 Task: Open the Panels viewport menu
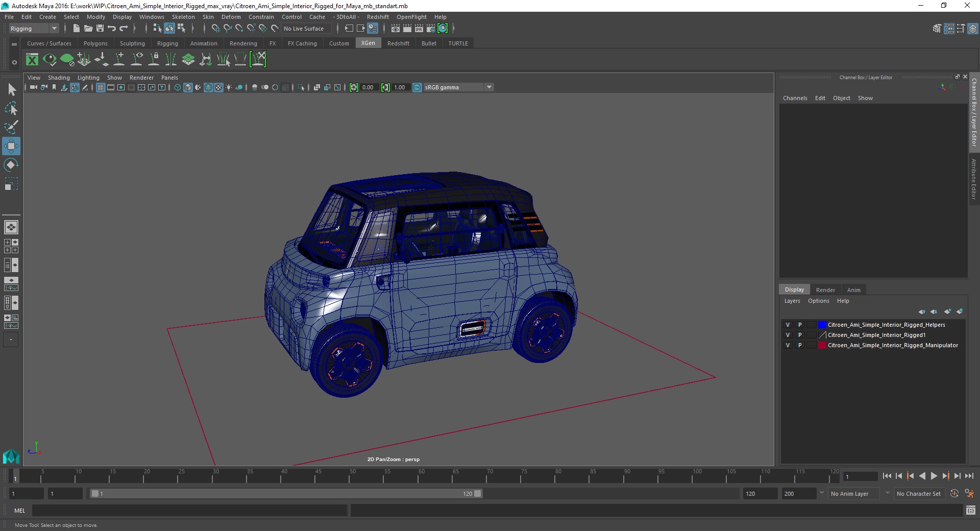pyautogui.click(x=169, y=78)
